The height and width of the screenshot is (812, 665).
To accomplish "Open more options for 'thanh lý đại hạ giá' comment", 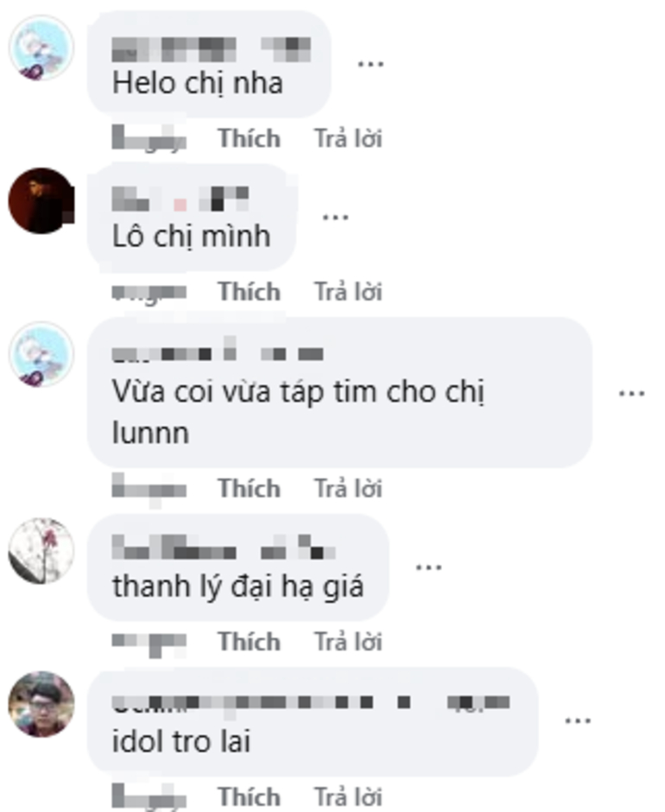I will 429,568.
